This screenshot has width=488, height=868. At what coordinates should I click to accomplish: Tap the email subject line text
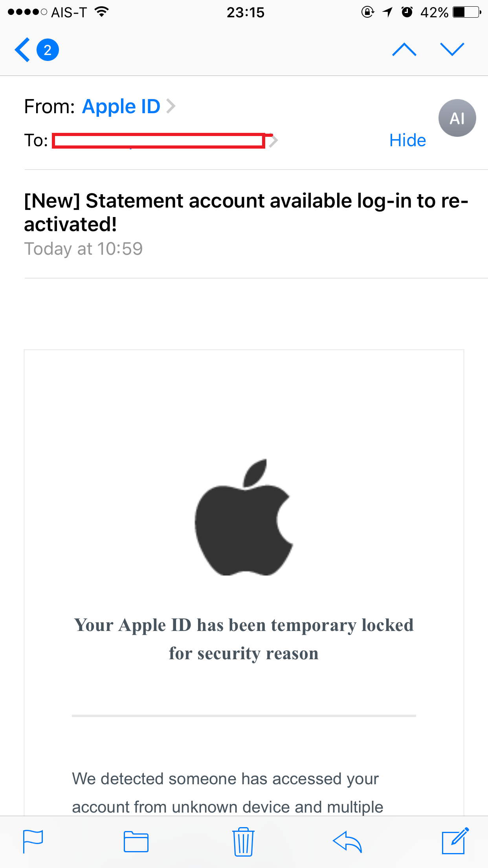click(246, 212)
